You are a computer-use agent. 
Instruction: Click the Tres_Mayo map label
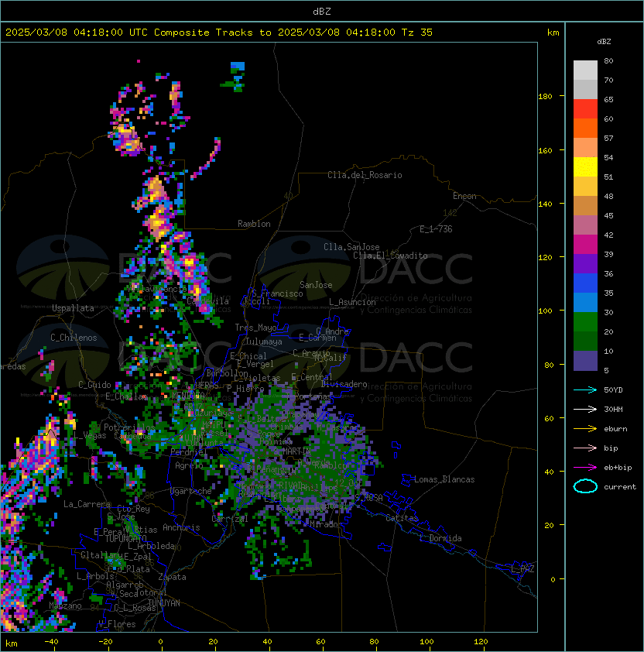point(255,328)
